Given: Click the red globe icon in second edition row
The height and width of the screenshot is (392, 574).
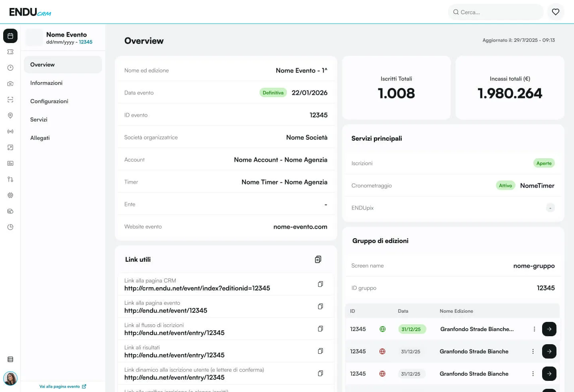Looking at the screenshot, I should [x=382, y=351].
